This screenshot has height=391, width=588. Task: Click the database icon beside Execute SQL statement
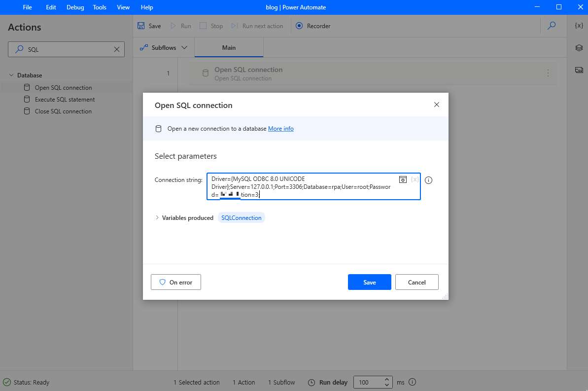tap(27, 100)
